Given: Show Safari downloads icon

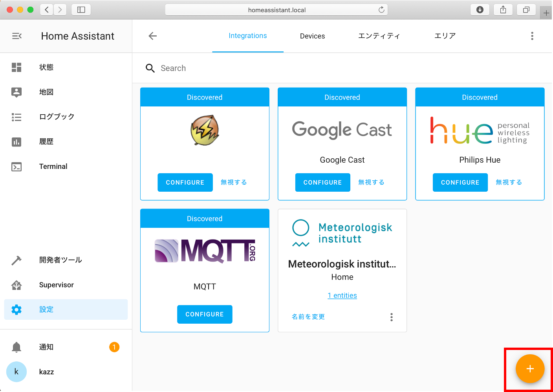Looking at the screenshot, I should click(x=480, y=10).
